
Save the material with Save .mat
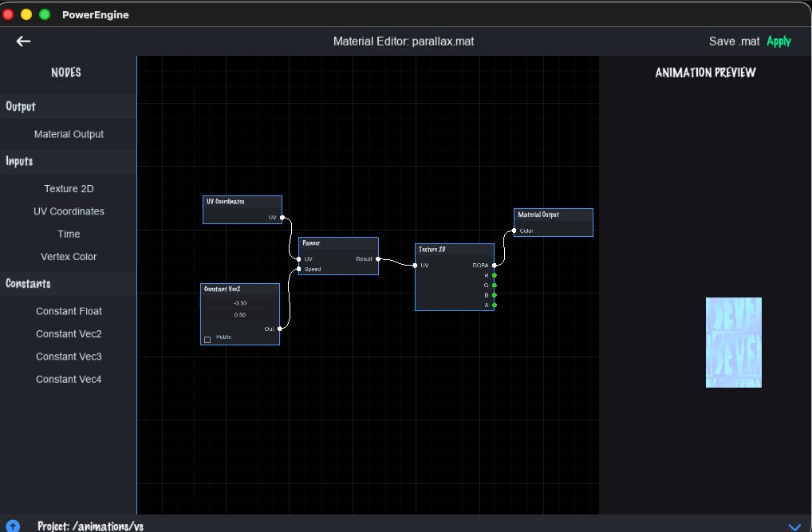(x=734, y=41)
